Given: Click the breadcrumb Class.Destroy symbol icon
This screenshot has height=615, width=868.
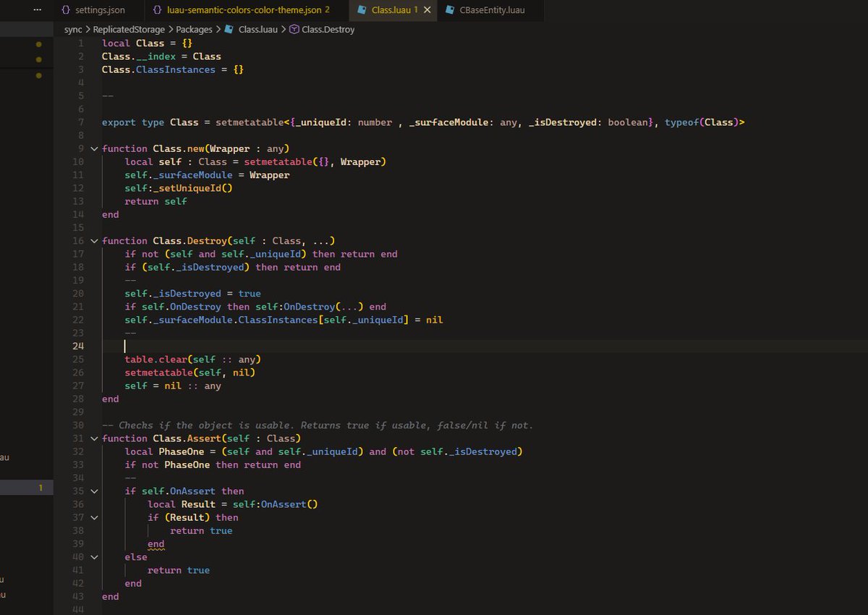Looking at the screenshot, I should pos(294,30).
